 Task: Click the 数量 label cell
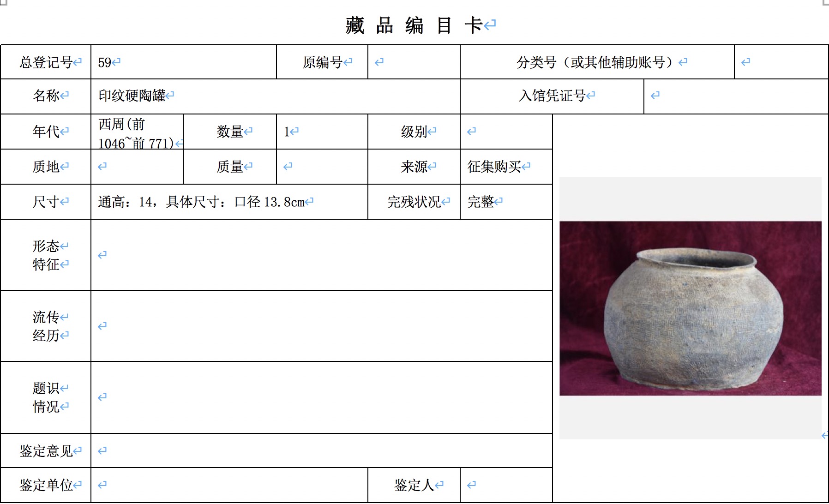230,132
